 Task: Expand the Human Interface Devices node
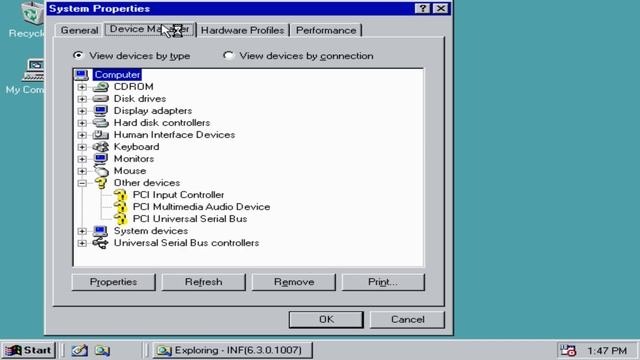82,135
